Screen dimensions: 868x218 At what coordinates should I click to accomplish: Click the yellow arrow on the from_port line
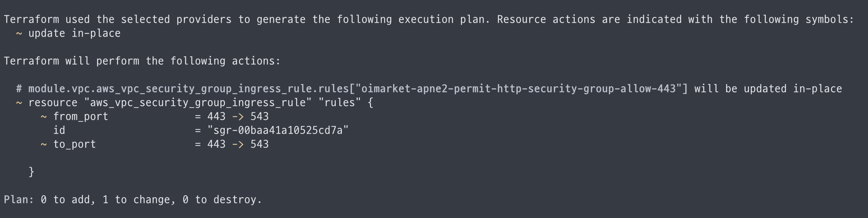pos(237,117)
